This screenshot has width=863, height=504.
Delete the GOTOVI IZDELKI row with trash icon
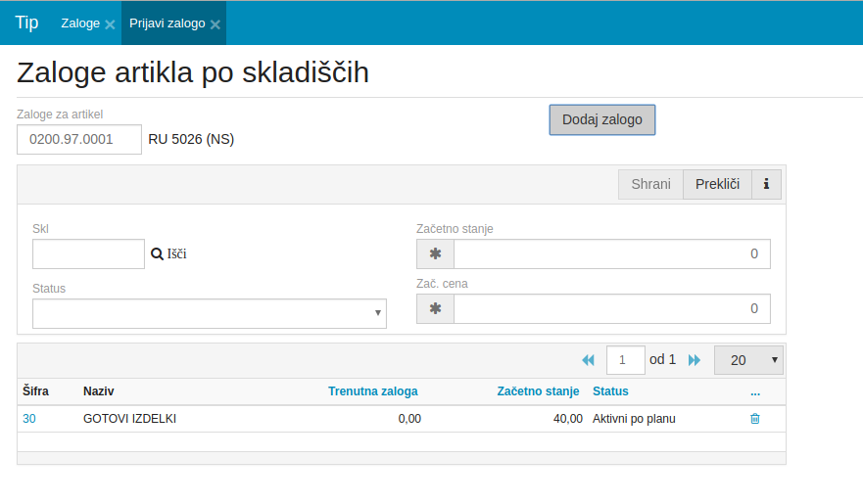click(x=754, y=419)
